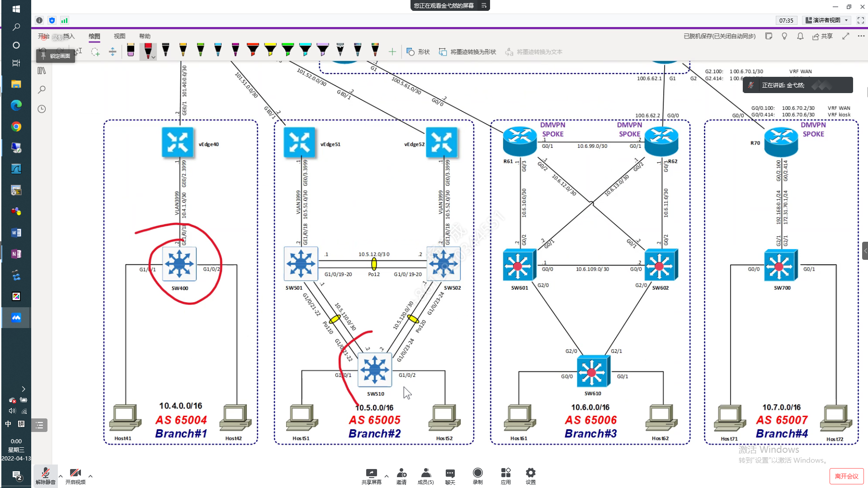
Task: Open Microsoft Edge from taskbar
Action: pyautogui.click(x=16, y=105)
